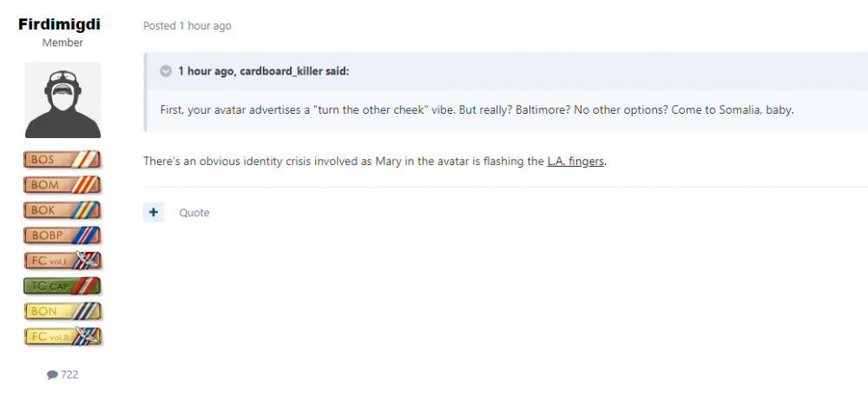Click the BOS medal badge
The width and height of the screenshot is (868, 395).
tap(62, 160)
